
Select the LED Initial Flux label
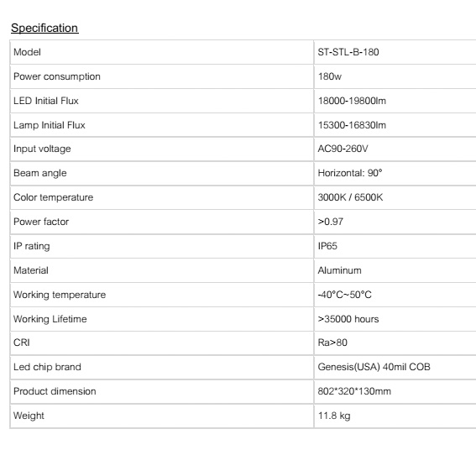coord(46,101)
